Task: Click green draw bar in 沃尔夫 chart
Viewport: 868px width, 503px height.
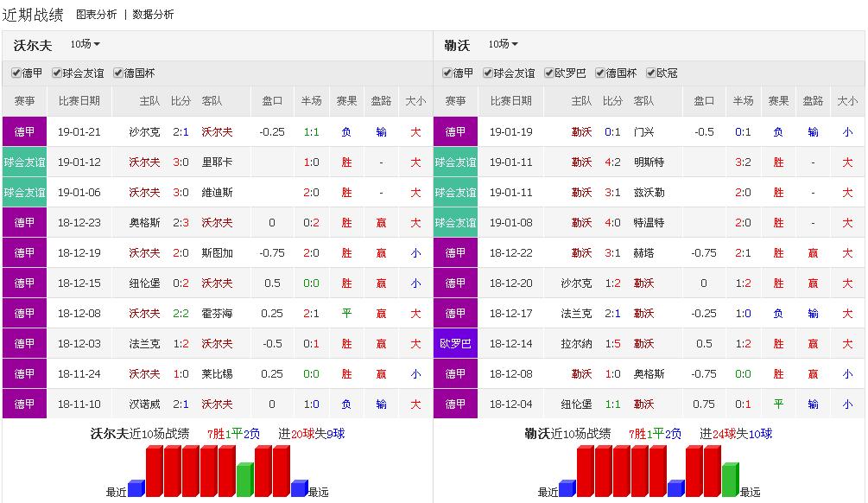Action: tap(244, 480)
